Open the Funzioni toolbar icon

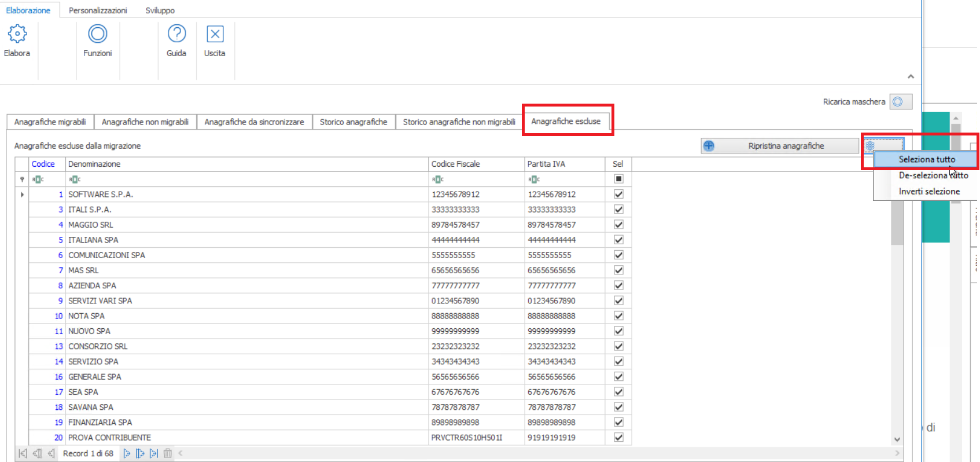click(x=98, y=34)
